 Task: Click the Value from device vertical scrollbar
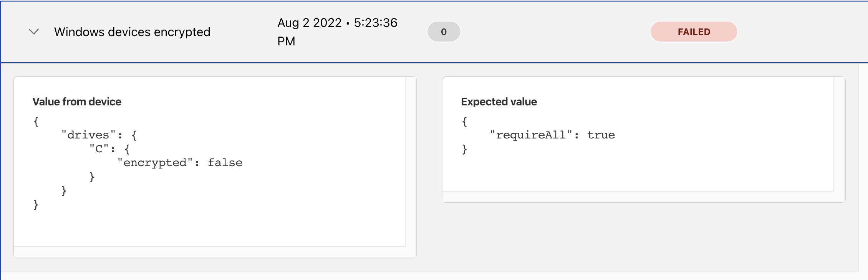point(411,162)
